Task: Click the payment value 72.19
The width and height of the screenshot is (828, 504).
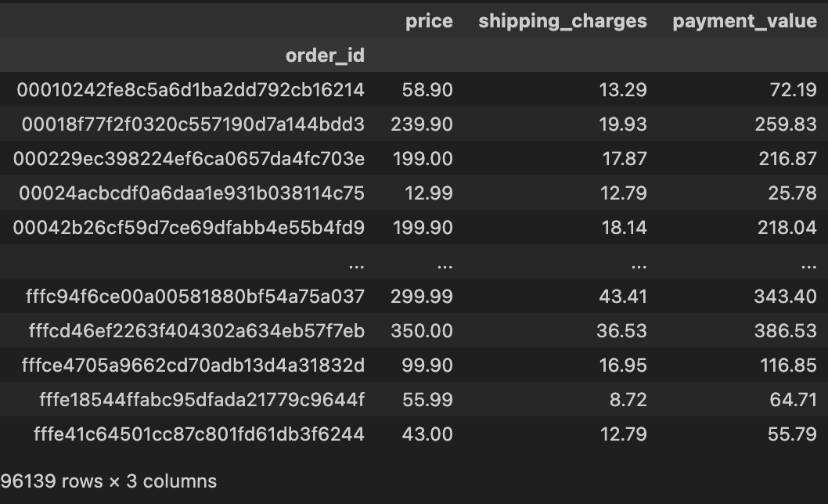Action: pyautogui.click(x=793, y=90)
